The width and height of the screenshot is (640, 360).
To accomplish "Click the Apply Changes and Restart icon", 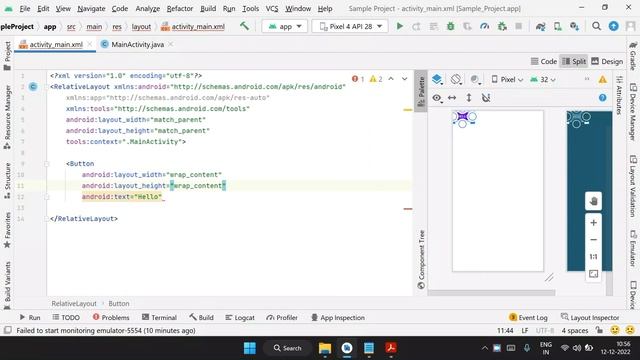I will (x=416, y=27).
